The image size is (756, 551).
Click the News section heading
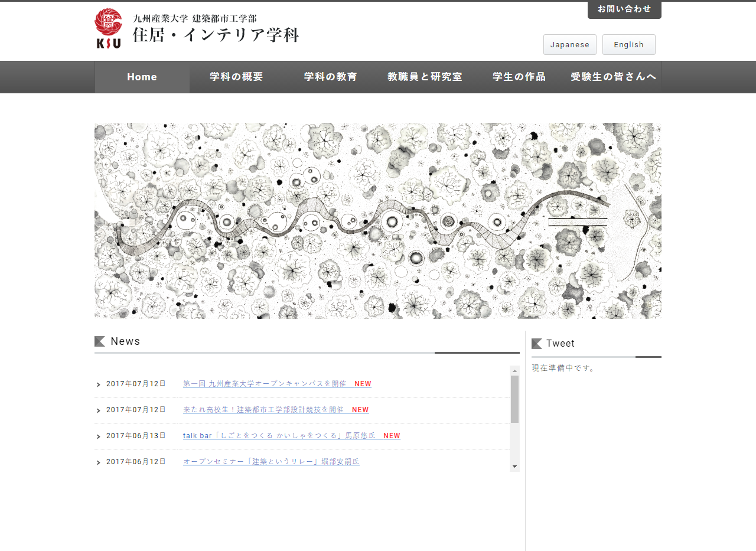[125, 341]
